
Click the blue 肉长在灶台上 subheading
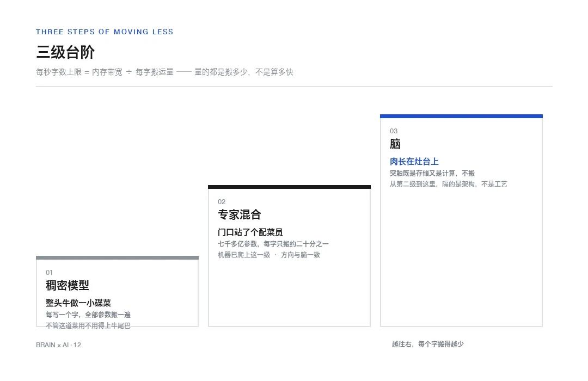coord(414,162)
